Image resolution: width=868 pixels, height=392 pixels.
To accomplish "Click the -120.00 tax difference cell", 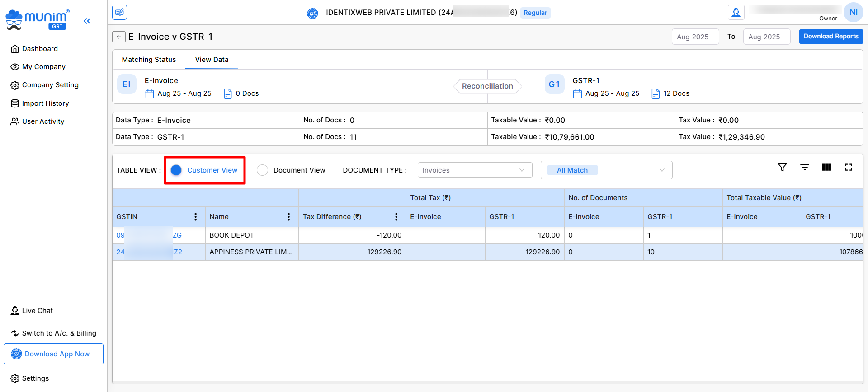I will (x=352, y=235).
